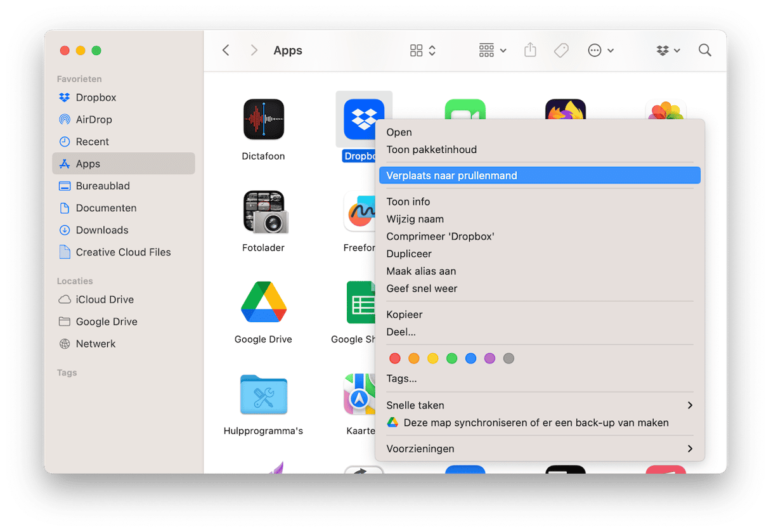Click the Locaties sidebar heading

pyautogui.click(x=75, y=281)
